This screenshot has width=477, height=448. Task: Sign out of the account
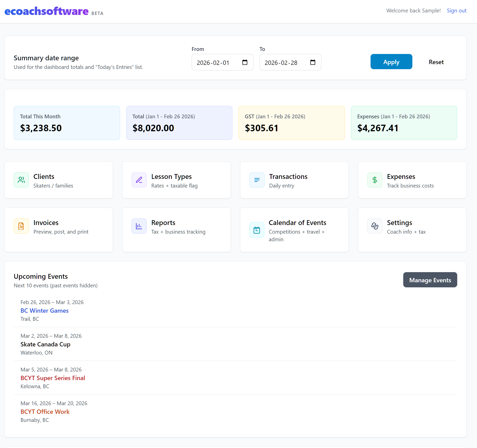click(x=456, y=10)
